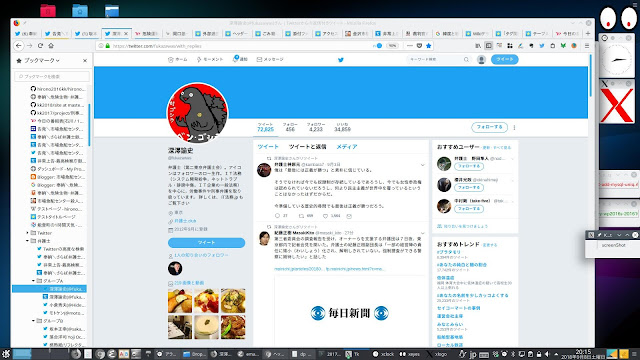This screenshot has width=640, height=360.
Task: Click the reply icon on the first tweet
Action: (x=278, y=216)
